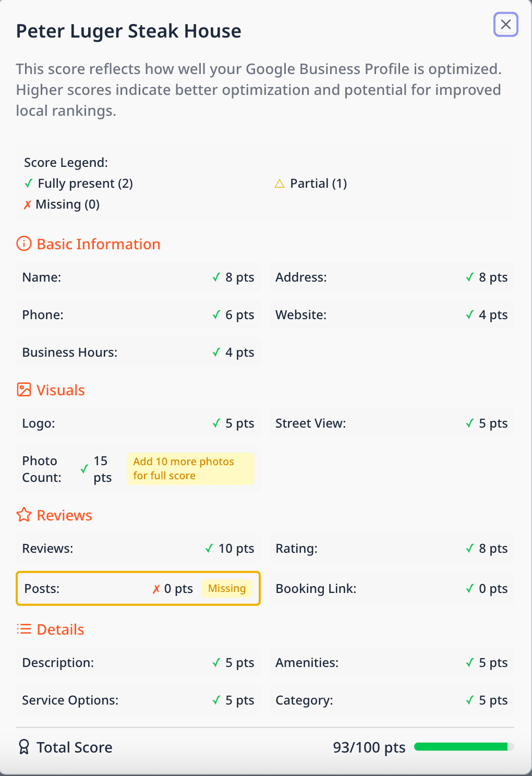Click the Missing badge on Posts row
532x776 pixels.
[x=227, y=588]
